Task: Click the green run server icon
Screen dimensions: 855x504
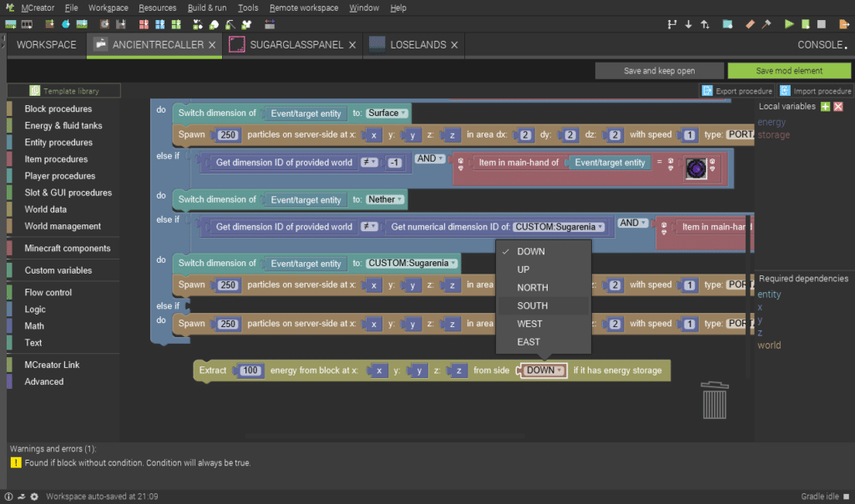Action: 806,24
